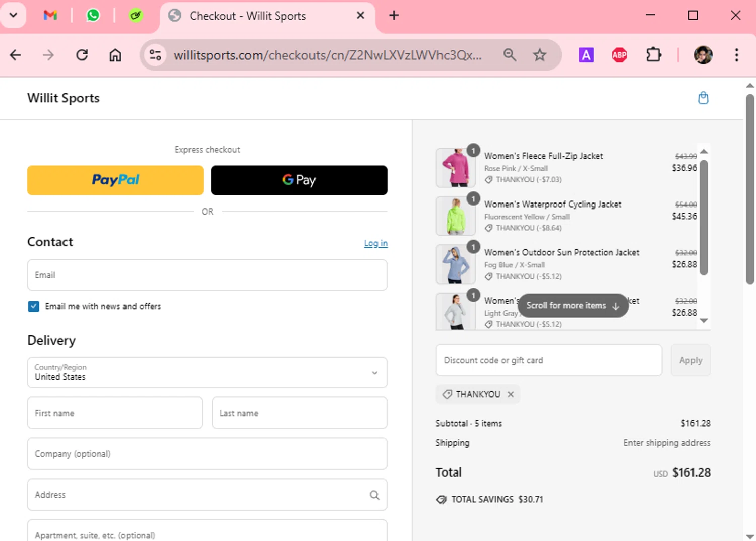
Task: Open the purple A extension
Action: (586, 55)
